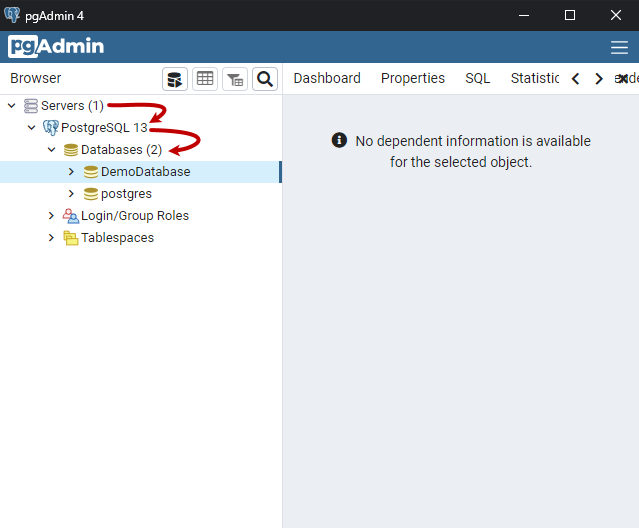Minimize the pgAdmin 4 window
The width and height of the screenshot is (639, 528).
(524, 15)
